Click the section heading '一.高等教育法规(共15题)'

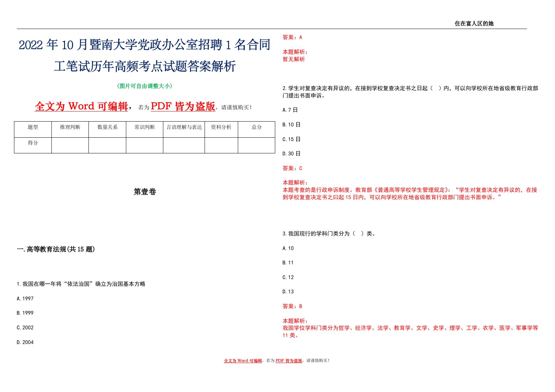point(56,249)
